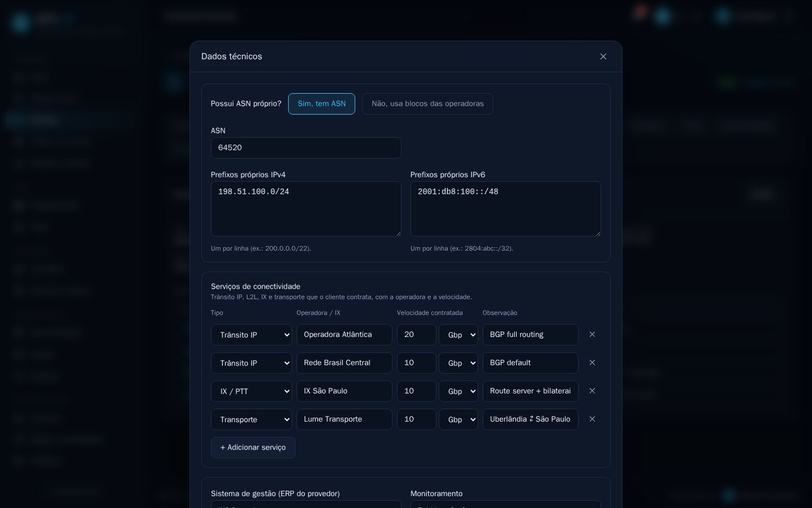The image size is (812, 508).
Task: Open type dropdown for Rede Brasil Central row
Action: click(x=251, y=363)
